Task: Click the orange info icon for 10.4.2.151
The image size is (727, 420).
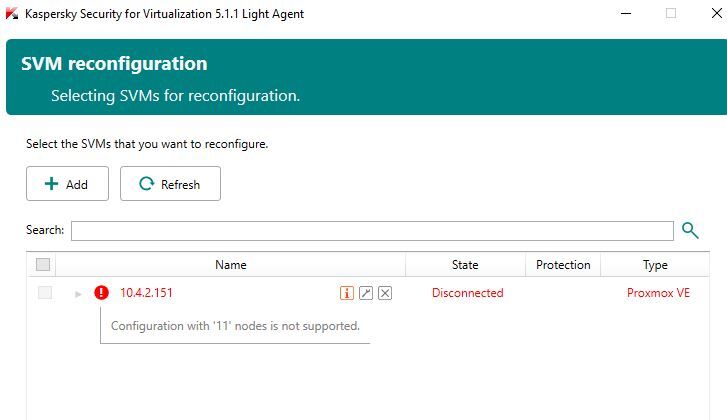Action: 347,293
